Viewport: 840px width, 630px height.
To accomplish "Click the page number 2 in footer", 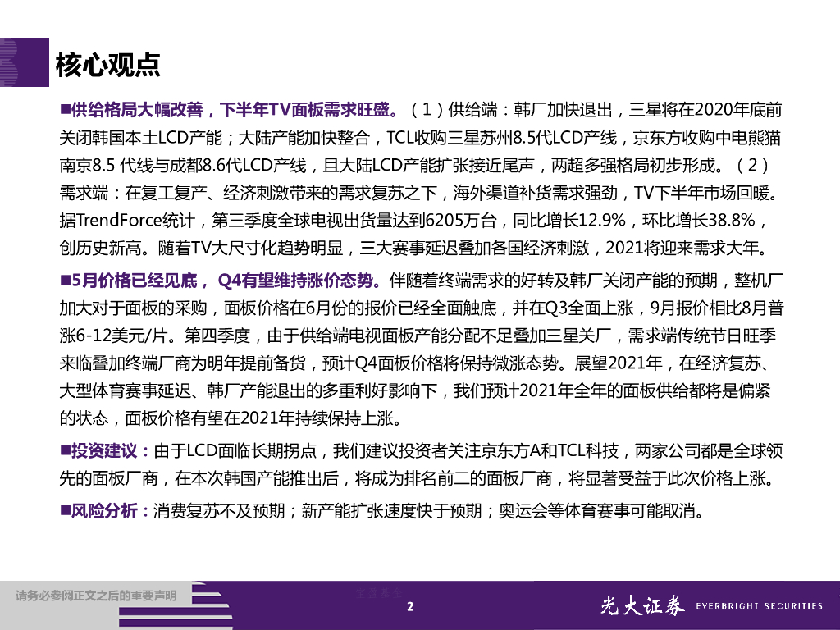I will 410,606.
